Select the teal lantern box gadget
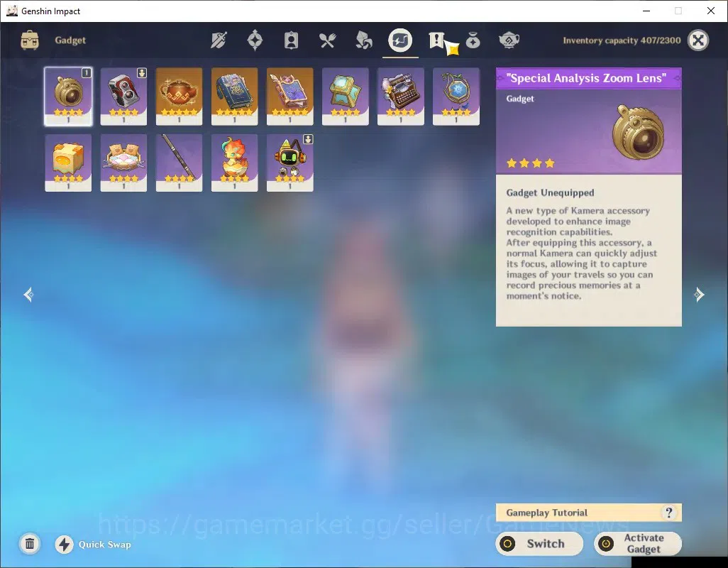 pos(345,96)
